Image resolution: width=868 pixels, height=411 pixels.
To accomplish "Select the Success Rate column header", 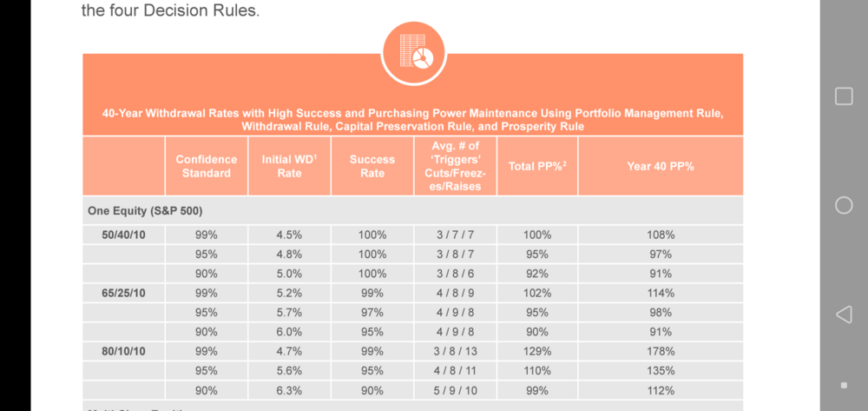I will click(372, 166).
